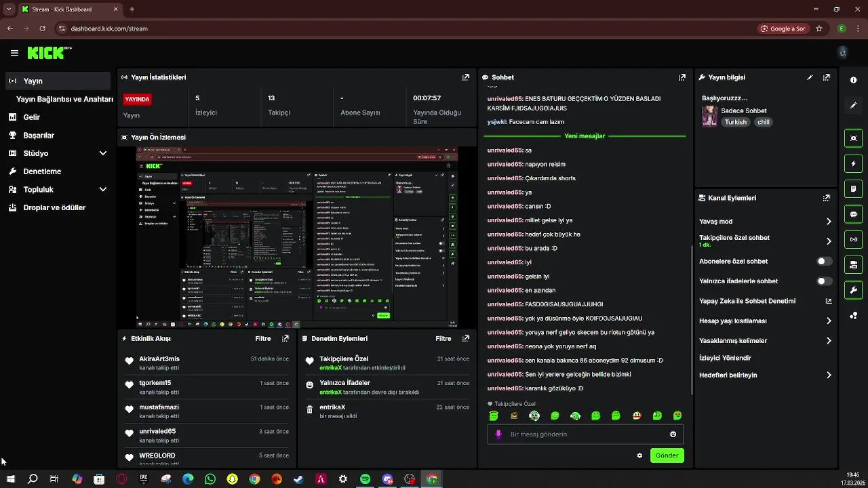868x488 pixels.
Task: Click the message input field
Action: [585, 434]
